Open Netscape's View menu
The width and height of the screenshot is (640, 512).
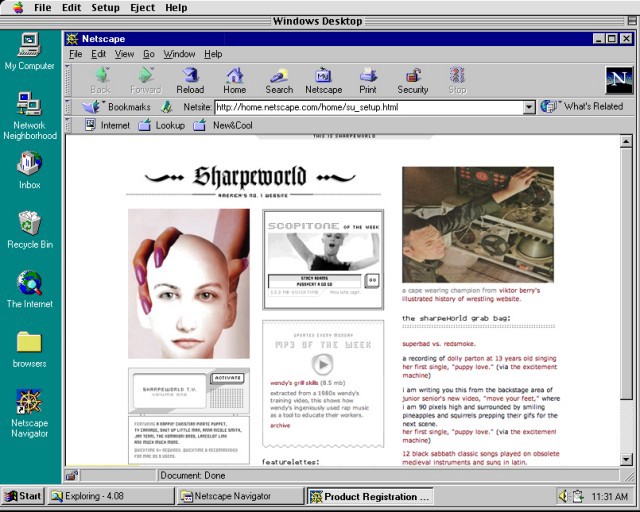(124, 54)
